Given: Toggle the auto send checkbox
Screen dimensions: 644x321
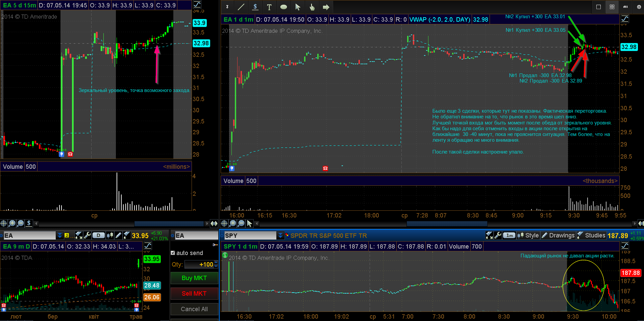Looking at the screenshot, I should pos(173,253).
